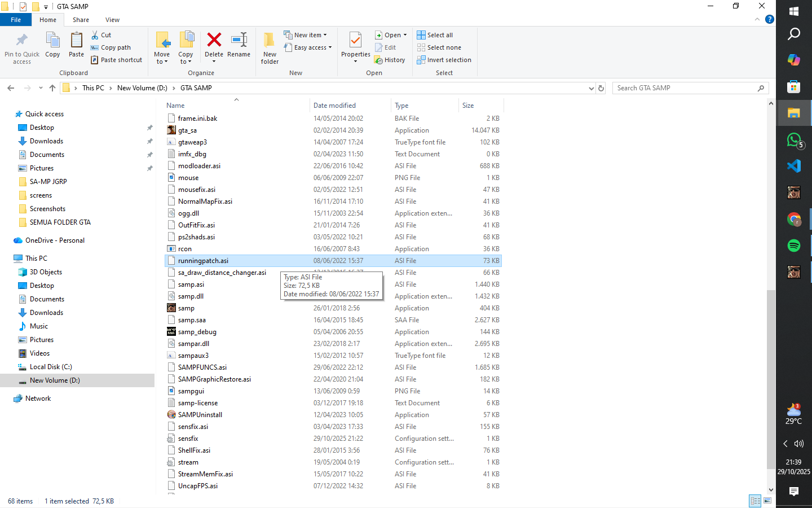
Task: Open History in the Open group
Action: (390, 60)
